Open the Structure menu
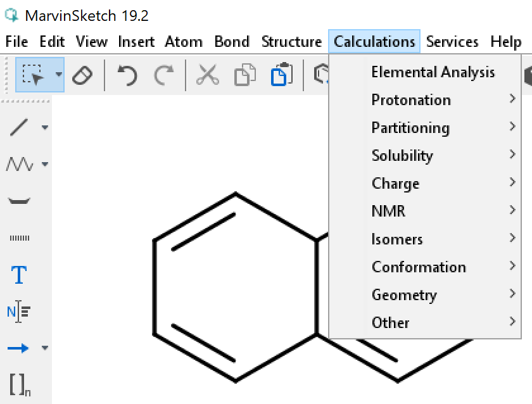This screenshot has width=532, height=404. tap(291, 42)
